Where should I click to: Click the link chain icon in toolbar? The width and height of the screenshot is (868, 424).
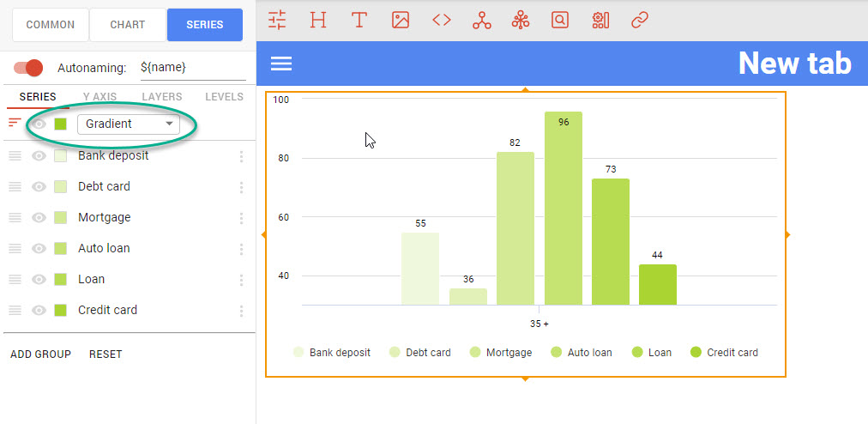pyautogui.click(x=640, y=20)
